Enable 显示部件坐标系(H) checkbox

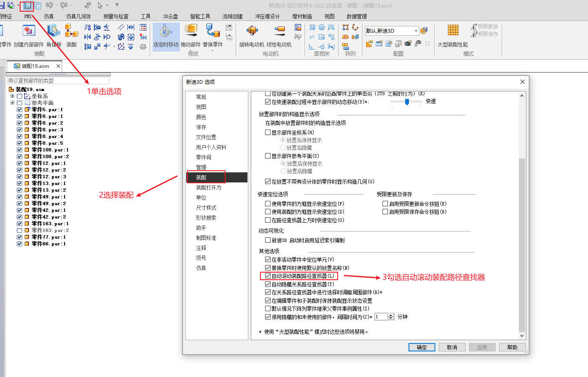(x=268, y=133)
